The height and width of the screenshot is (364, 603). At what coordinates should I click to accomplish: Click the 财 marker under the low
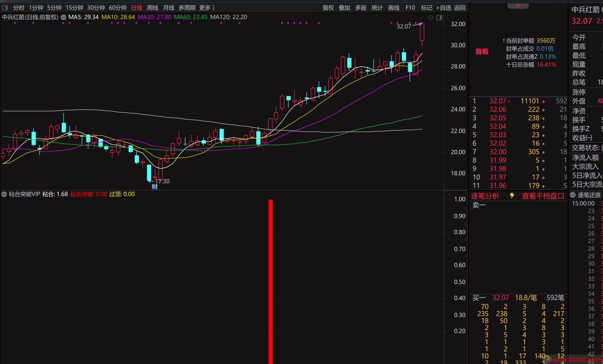(155, 187)
